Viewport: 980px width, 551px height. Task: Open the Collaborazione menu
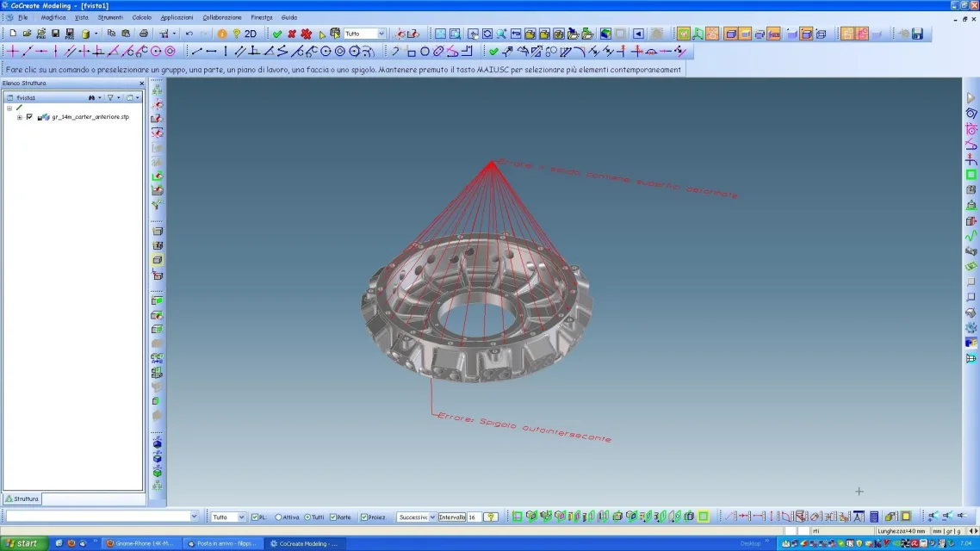(222, 17)
